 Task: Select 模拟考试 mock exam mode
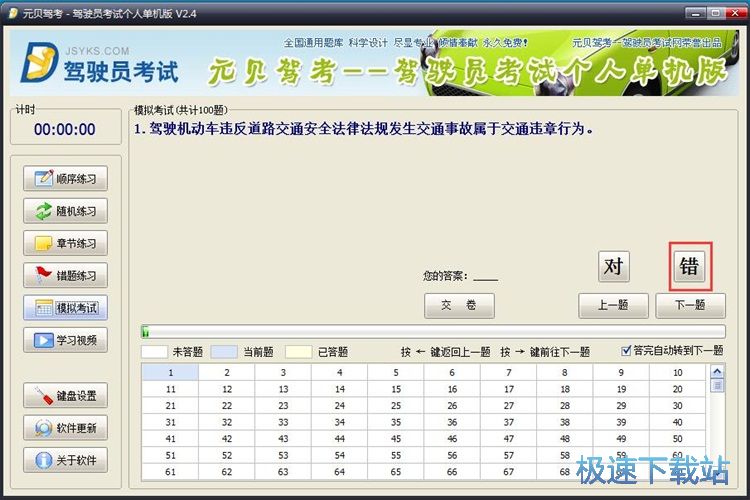[x=66, y=308]
